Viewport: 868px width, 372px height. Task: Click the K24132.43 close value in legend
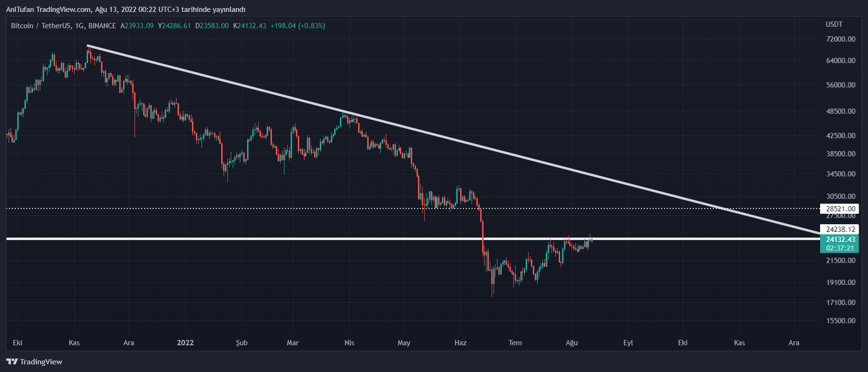click(x=249, y=26)
